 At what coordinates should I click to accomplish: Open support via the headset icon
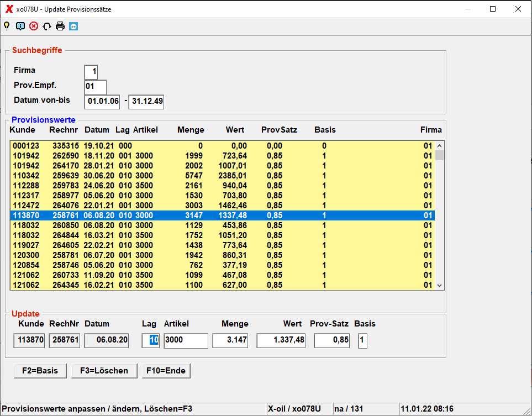[x=47, y=26]
